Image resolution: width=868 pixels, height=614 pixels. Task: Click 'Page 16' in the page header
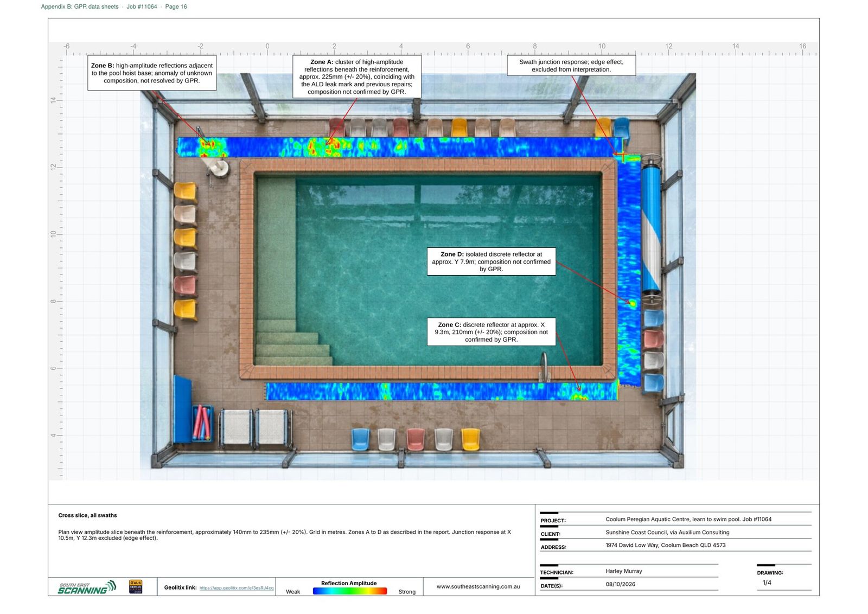pyautogui.click(x=176, y=7)
